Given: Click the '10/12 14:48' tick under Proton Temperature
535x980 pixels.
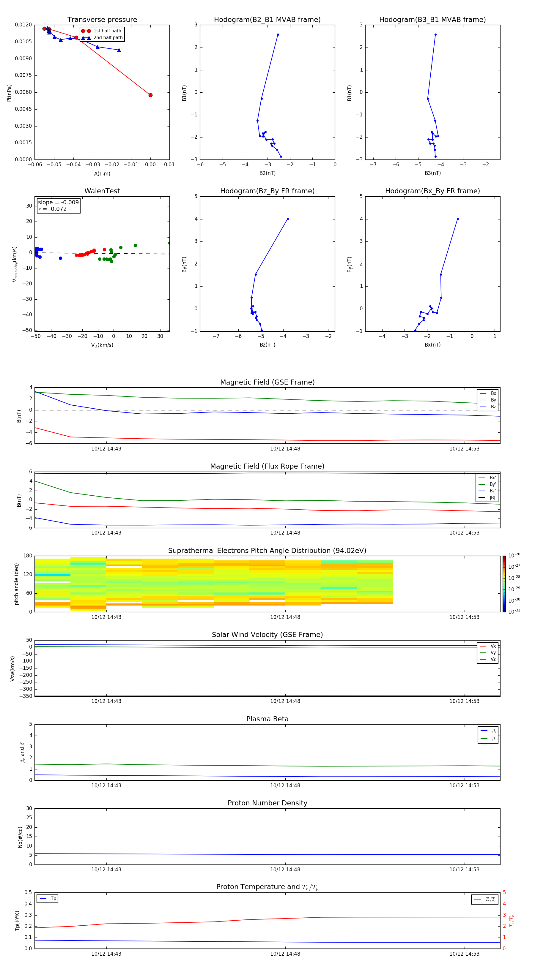Looking at the screenshot, I should pos(285,954).
